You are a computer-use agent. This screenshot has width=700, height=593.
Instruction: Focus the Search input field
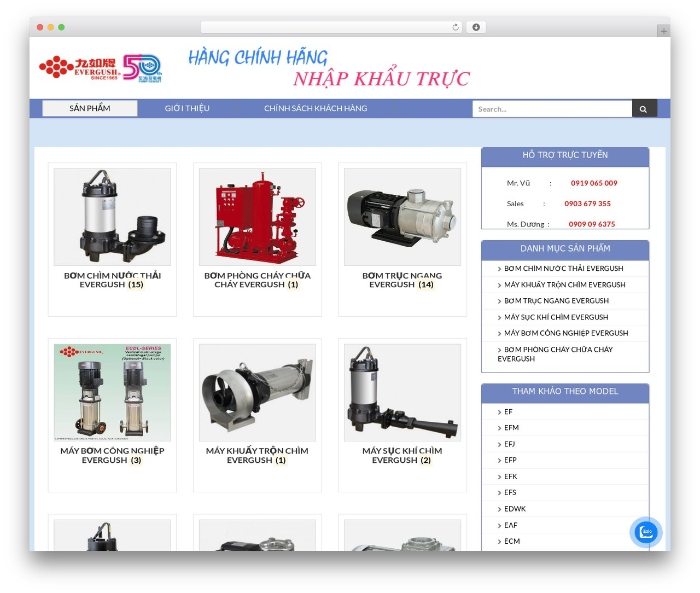click(552, 109)
